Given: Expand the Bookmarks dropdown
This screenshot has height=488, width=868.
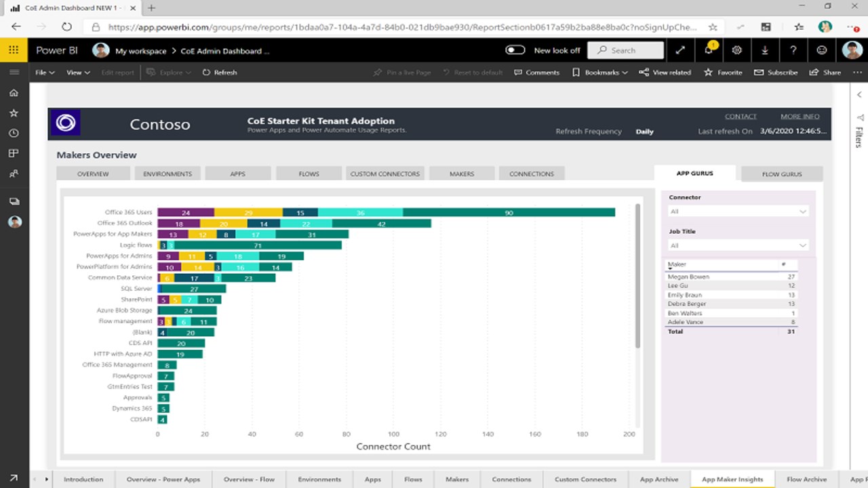Looking at the screenshot, I should point(599,72).
